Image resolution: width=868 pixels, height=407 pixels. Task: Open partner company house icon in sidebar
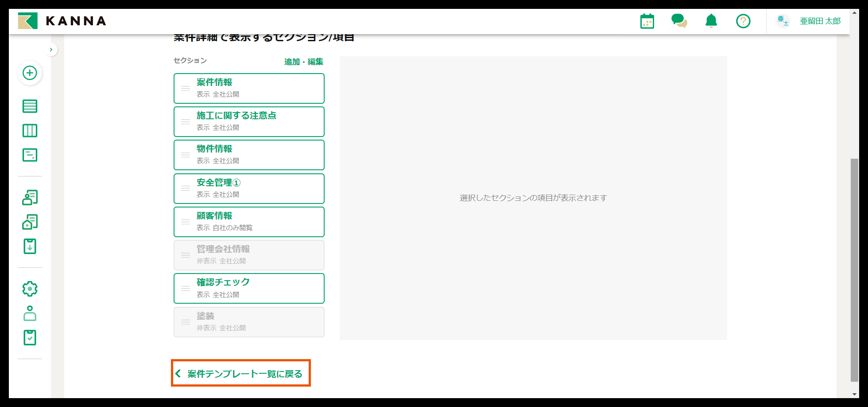click(29, 221)
